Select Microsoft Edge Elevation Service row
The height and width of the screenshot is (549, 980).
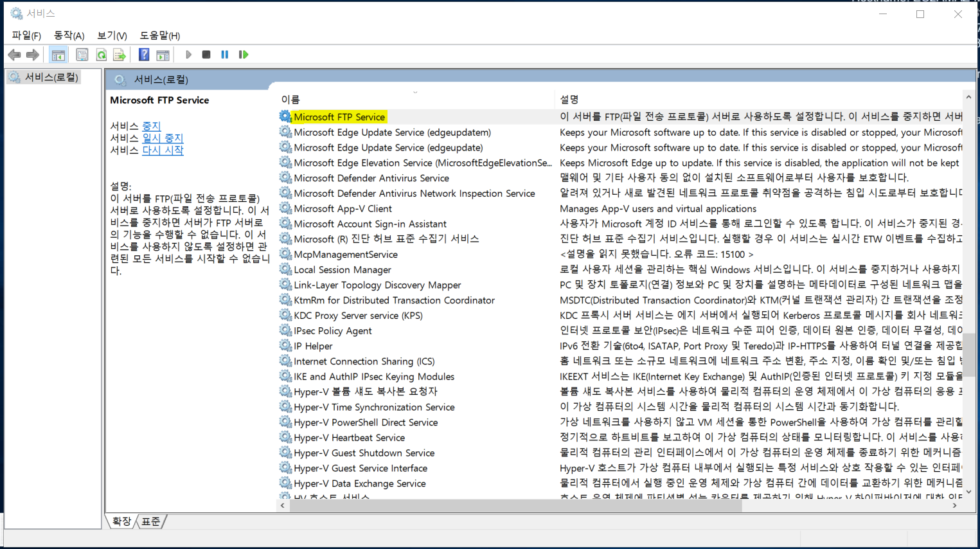pos(422,163)
